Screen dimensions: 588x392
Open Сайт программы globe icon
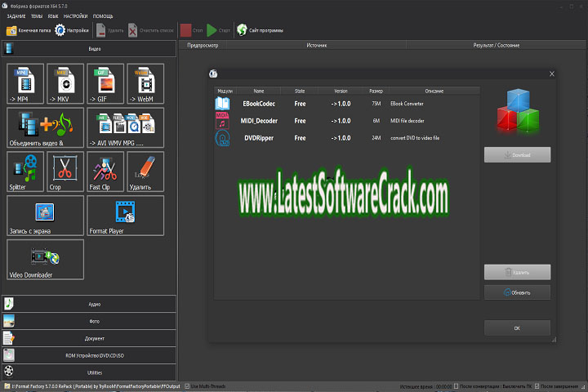[x=260, y=30]
